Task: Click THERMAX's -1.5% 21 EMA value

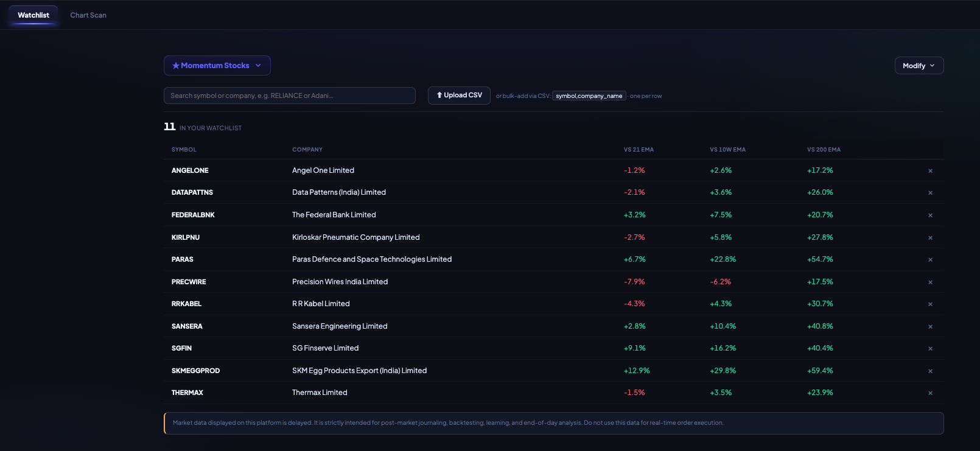Action: click(634, 393)
